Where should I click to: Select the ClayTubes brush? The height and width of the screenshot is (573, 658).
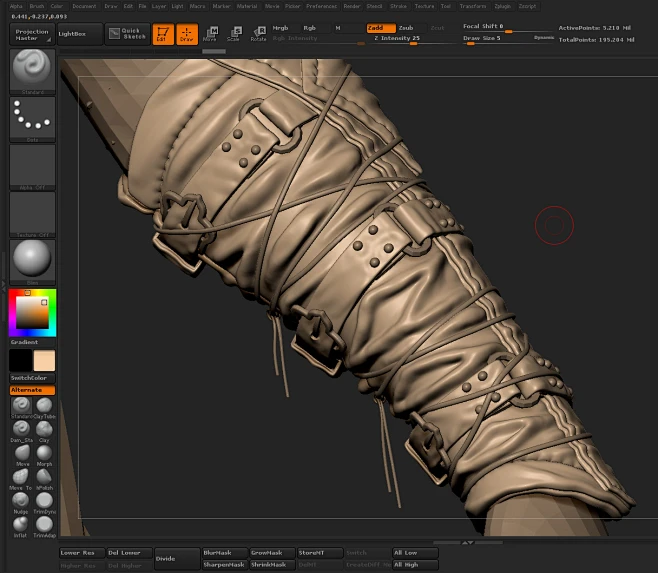[45, 405]
